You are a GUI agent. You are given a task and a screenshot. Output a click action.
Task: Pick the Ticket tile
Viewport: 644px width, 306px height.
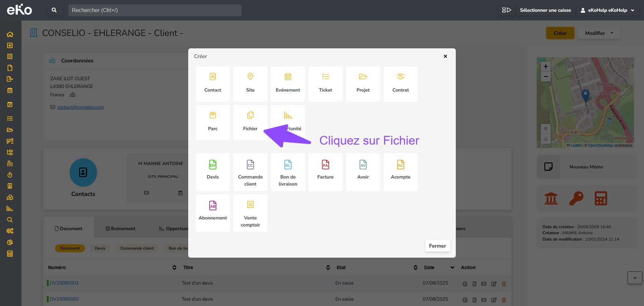tap(325, 84)
